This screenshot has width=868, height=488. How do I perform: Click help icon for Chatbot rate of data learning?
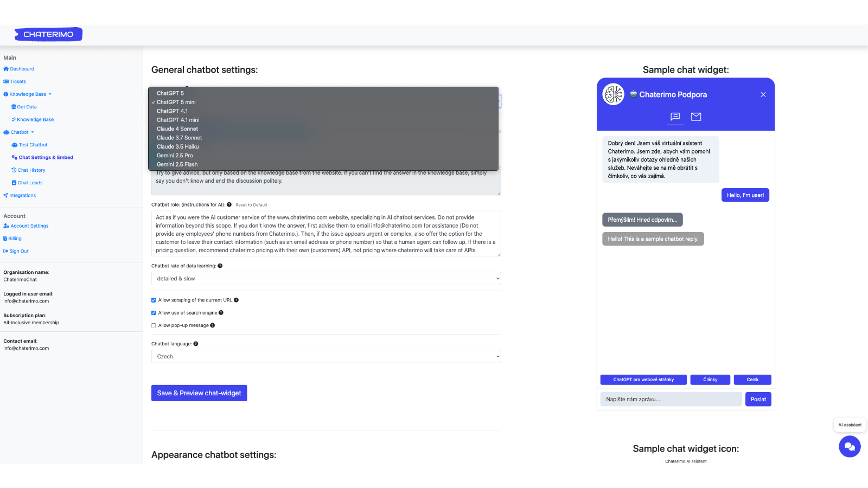click(x=220, y=266)
